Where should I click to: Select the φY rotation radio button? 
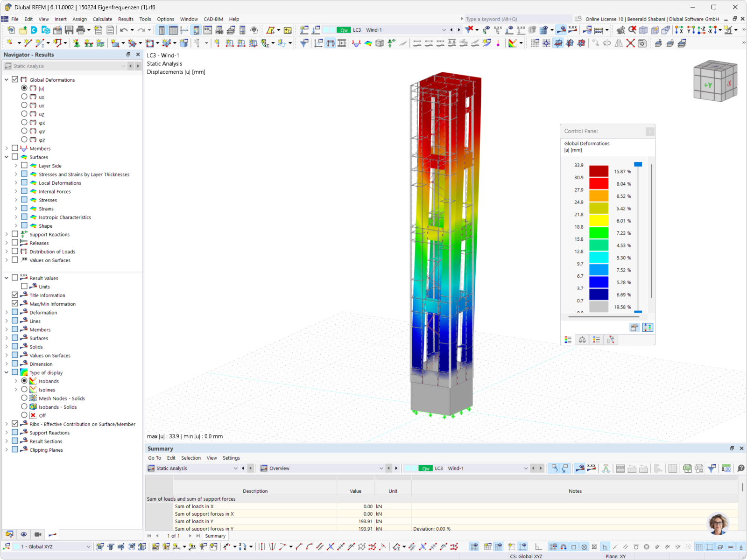24,131
